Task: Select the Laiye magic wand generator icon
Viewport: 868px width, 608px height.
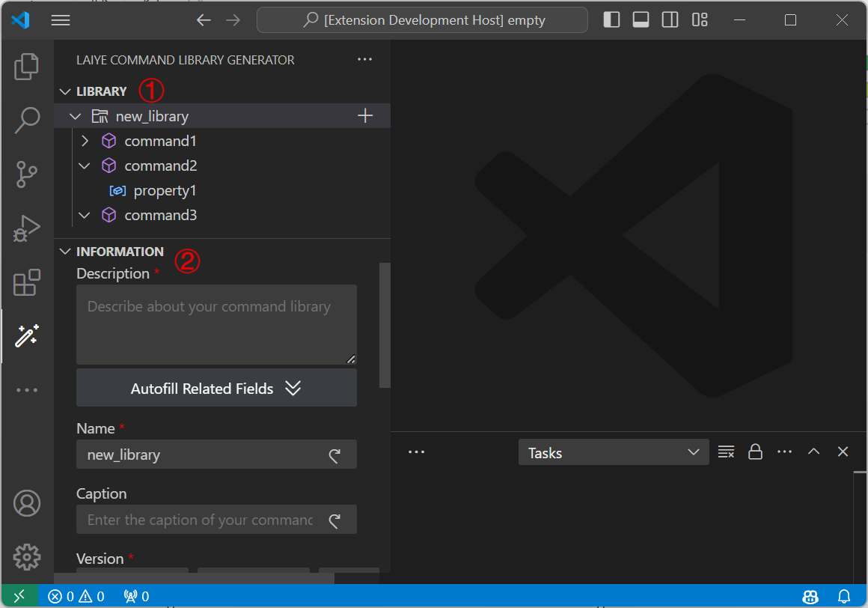Action: 27,336
